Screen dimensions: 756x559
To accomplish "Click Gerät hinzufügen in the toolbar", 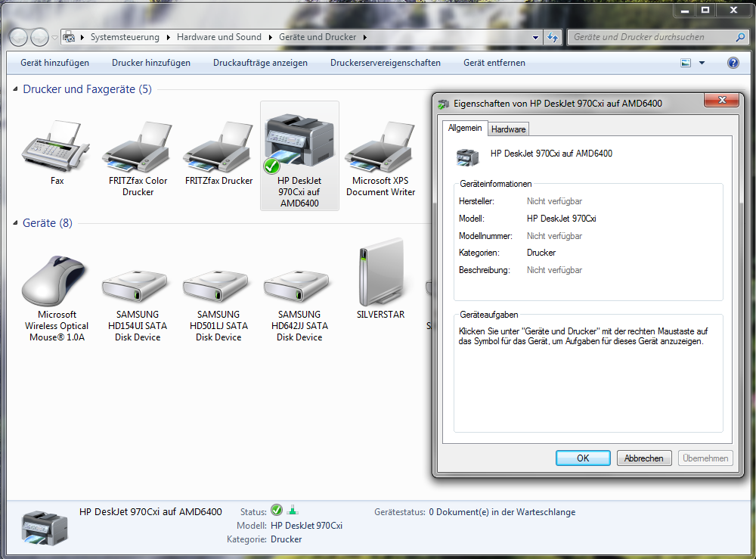I will [55, 63].
